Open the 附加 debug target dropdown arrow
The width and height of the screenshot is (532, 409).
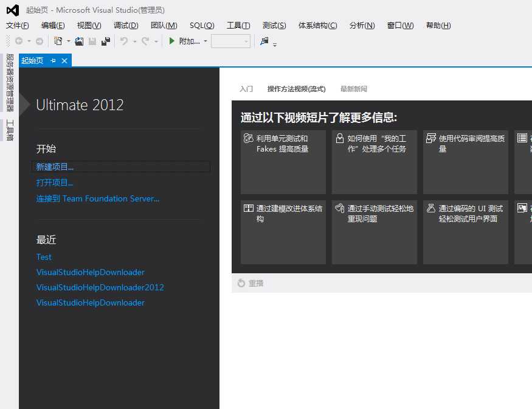(206, 41)
